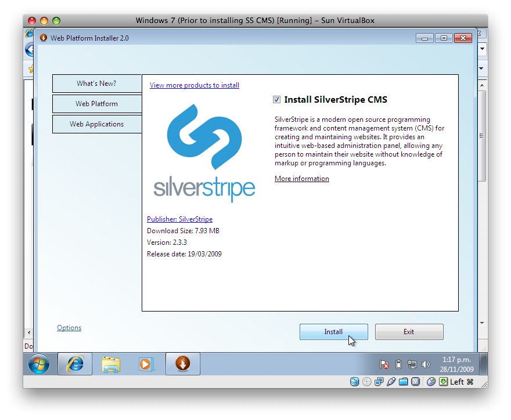Uncheck the Install SilverStripe CMS checkbox
The width and height of the screenshot is (511, 420).
tap(277, 100)
